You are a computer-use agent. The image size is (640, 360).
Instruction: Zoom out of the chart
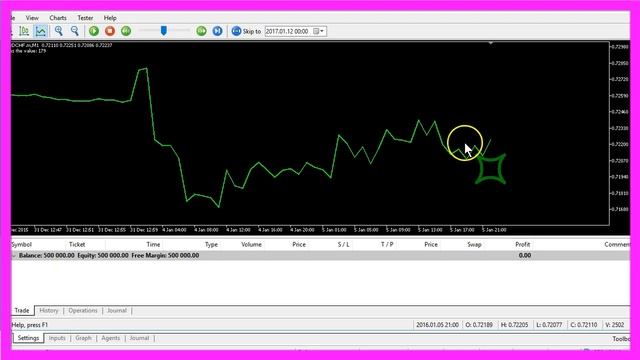(x=74, y=31)
